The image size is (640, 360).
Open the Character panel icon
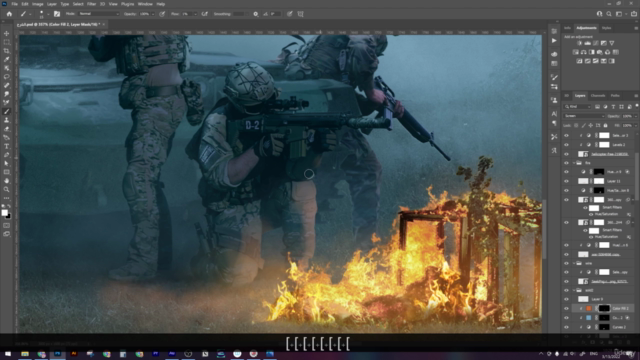[x=554, y=114]
